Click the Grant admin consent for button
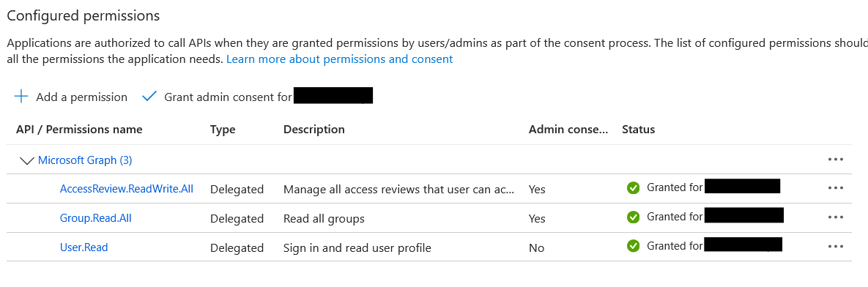The width and height of the screenshot is (868, 287). pos(257,97)
